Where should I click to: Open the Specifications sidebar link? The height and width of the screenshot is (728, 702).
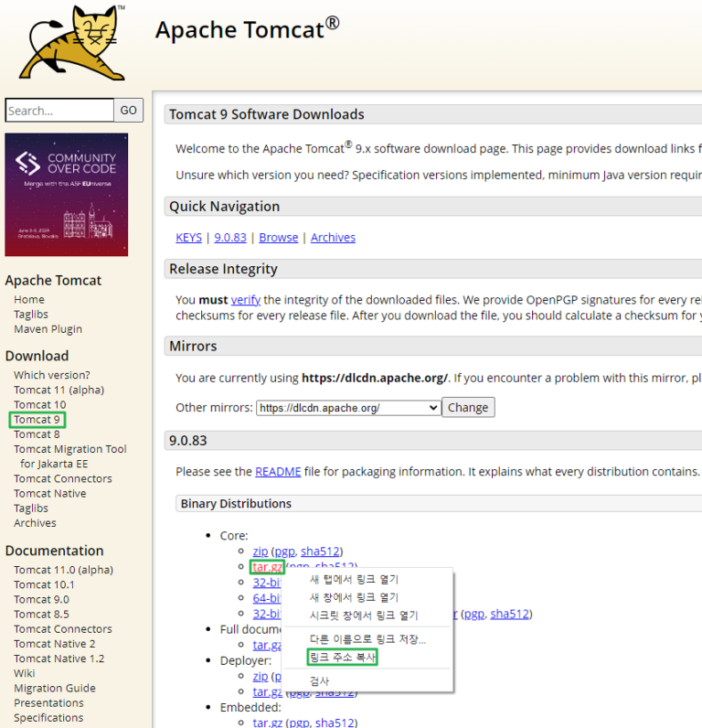tap(48, 718)
